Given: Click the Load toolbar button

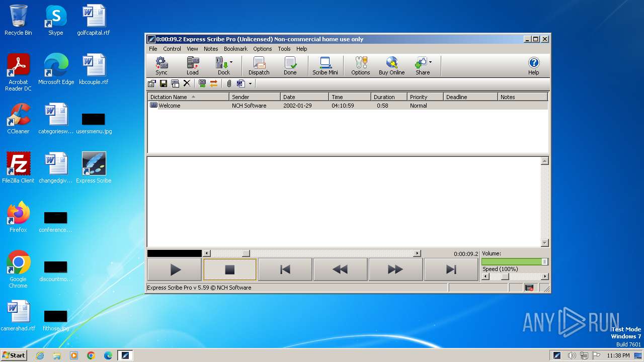Looking at the screenshot, I should 192,66.
